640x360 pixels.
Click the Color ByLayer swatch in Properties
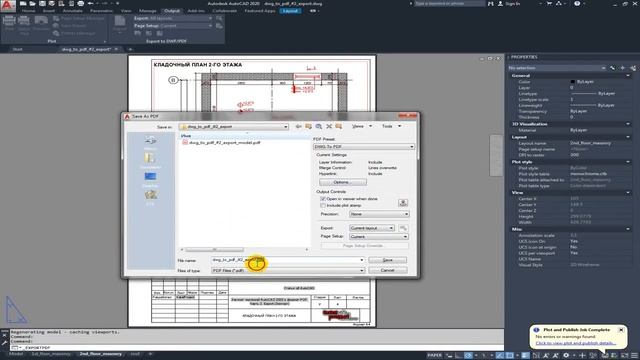tap(573, 82)
